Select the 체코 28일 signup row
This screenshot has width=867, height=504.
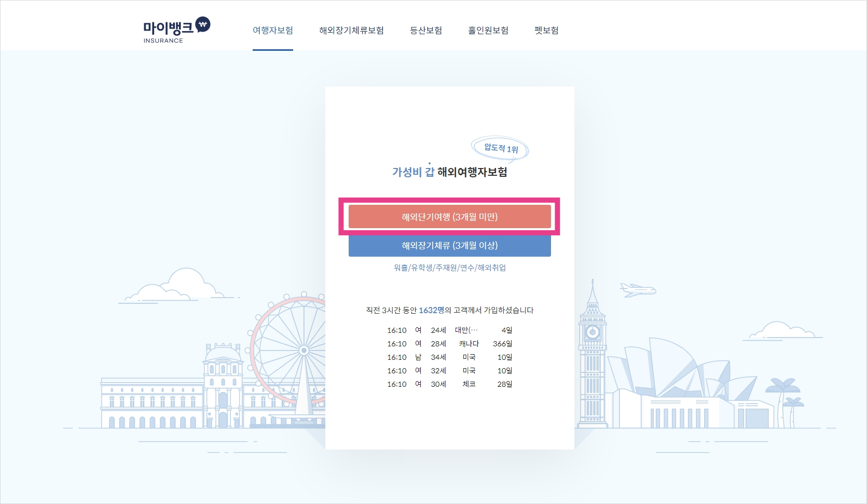pyautogui.click(x=449, y=384)
